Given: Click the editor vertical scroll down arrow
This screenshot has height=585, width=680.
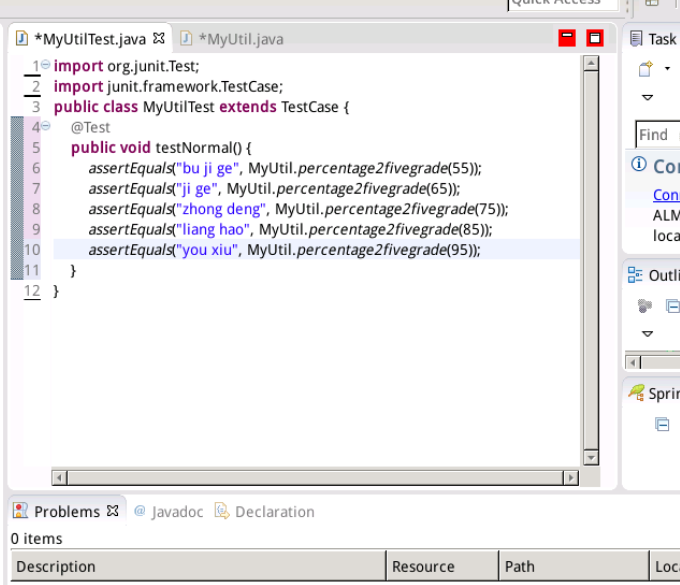Looking at the screenshot, I should [591, 458].
